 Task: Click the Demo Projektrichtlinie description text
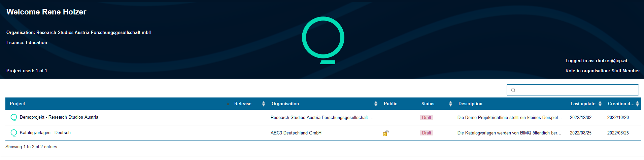[x=509, y=118]
